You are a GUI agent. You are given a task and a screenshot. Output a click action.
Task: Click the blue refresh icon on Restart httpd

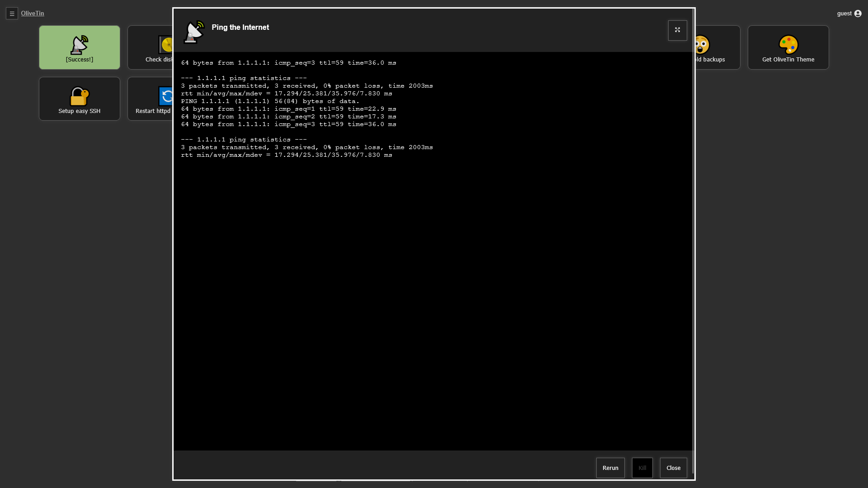(165, 96)
